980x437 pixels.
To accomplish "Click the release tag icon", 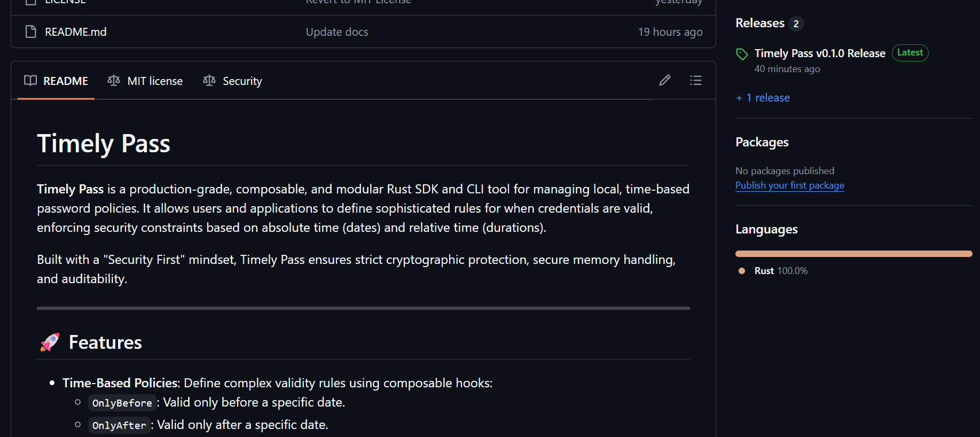I will (x=742, y=54).
